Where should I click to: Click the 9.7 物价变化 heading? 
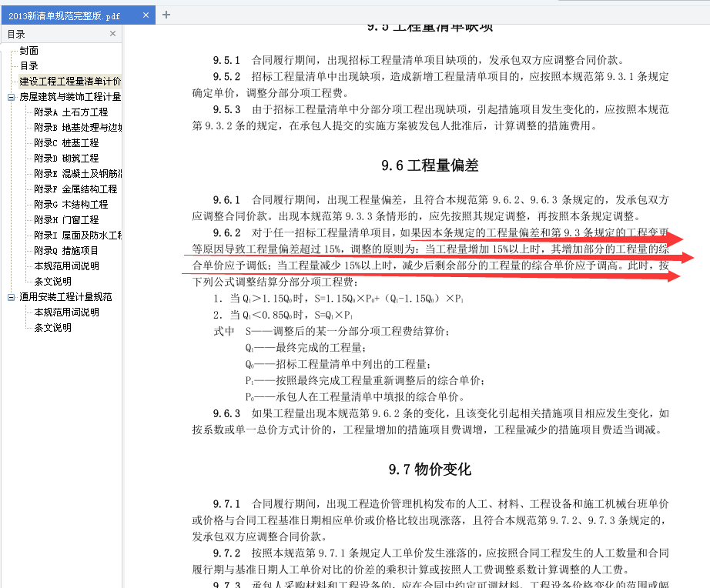(430, 469)
